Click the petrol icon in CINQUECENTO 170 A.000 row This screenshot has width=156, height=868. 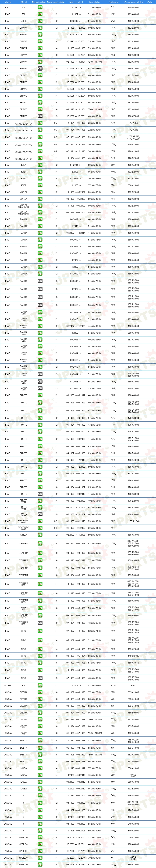point(40,123)
